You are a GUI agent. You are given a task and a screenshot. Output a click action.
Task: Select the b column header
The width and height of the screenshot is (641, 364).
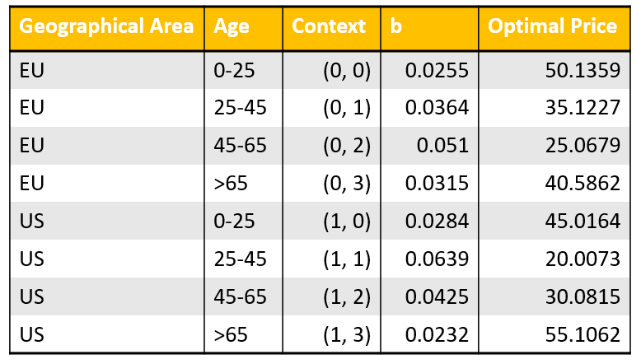397,26
